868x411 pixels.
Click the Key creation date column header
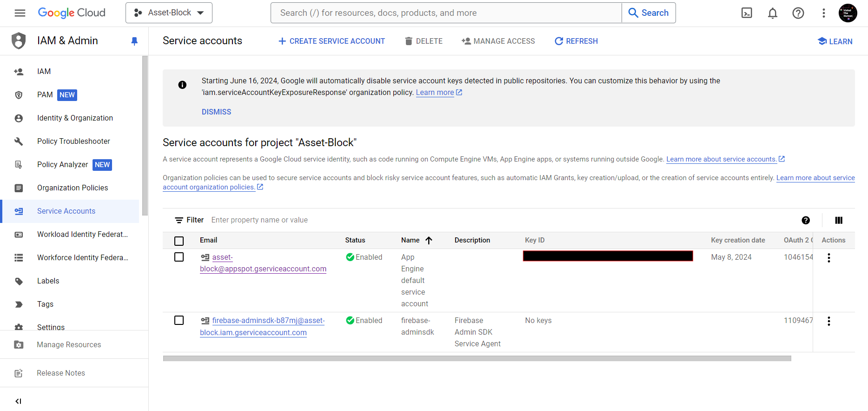(738, 241)
